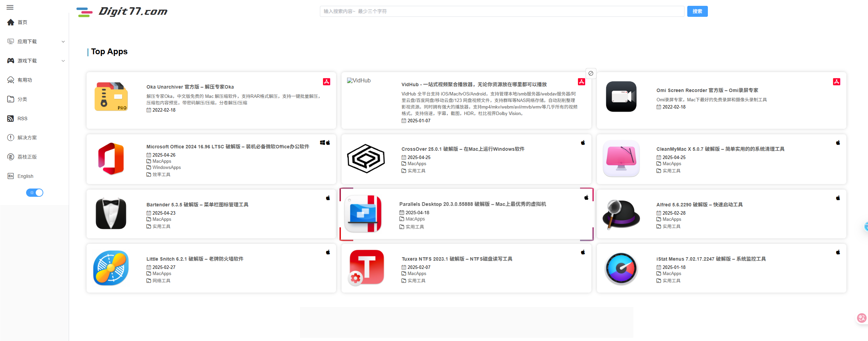Screen dimensions: 868x341
Task: Click the circle-slash icon above VidHub card
Action: click(x=591, y=73)
